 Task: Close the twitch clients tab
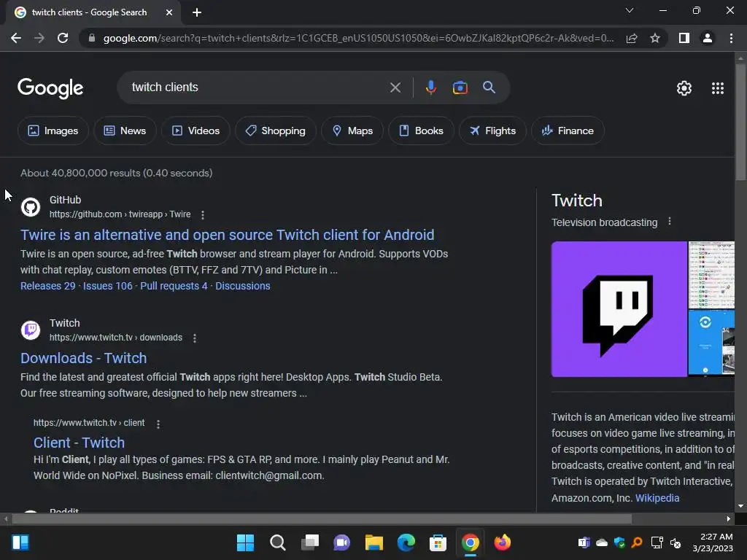click(x=169, y=12)
